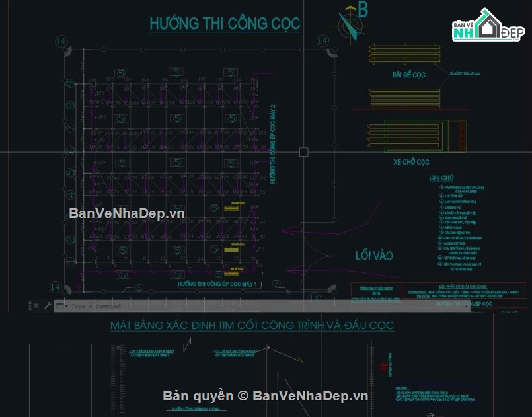This screenshot has width=532, height=417.
Task: Click the north arrow compass symbol
Action: pos(351,26)
